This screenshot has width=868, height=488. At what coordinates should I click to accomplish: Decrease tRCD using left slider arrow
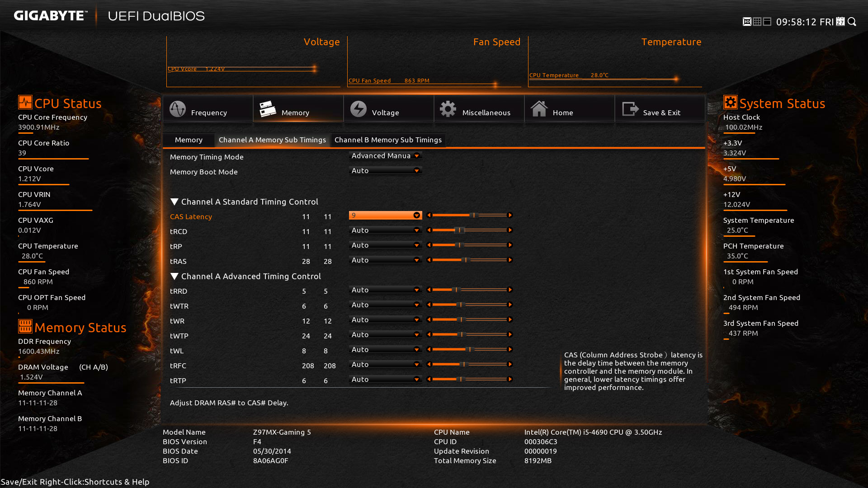pos(429,230)
